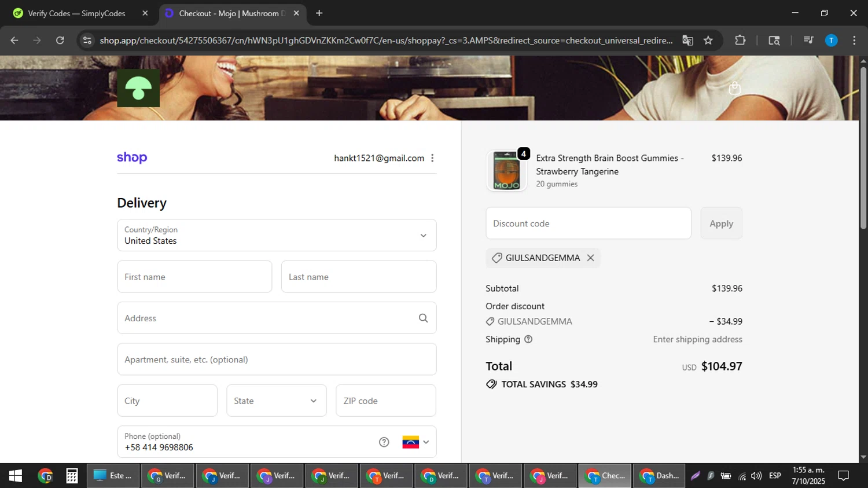Click the Apartment, suite, etc. field
The height and width of the screenshot is (488, 868).
click(x=277, y=359)
